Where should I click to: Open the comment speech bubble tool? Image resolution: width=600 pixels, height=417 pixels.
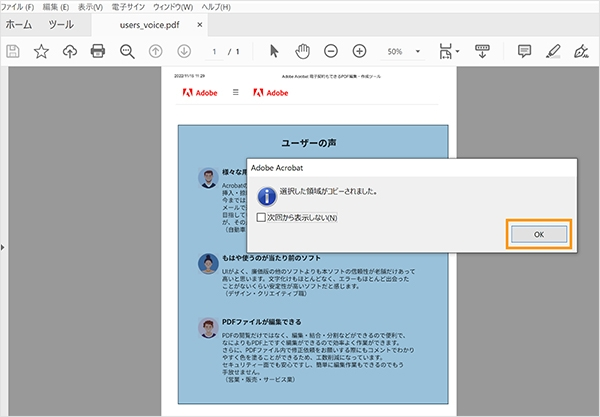click(524, 51)
